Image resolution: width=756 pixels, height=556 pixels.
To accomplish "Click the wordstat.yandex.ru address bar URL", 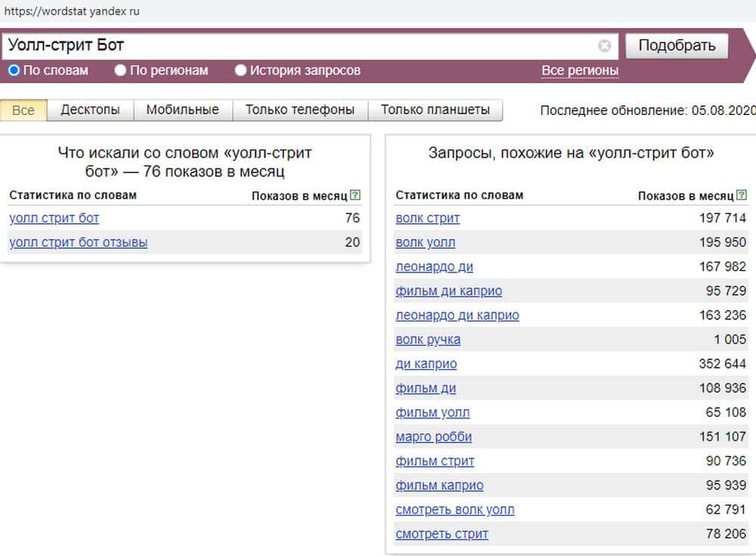I will (x=72, y=11).
